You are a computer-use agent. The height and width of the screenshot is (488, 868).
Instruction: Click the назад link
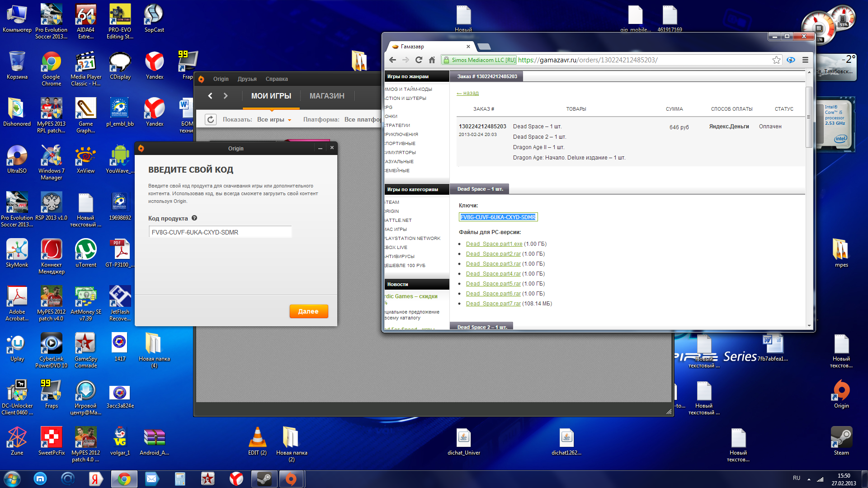pos(467,93)
